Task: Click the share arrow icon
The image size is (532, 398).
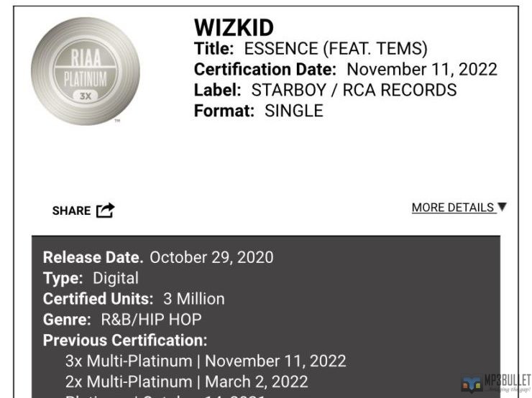Action: coord(106,210)
